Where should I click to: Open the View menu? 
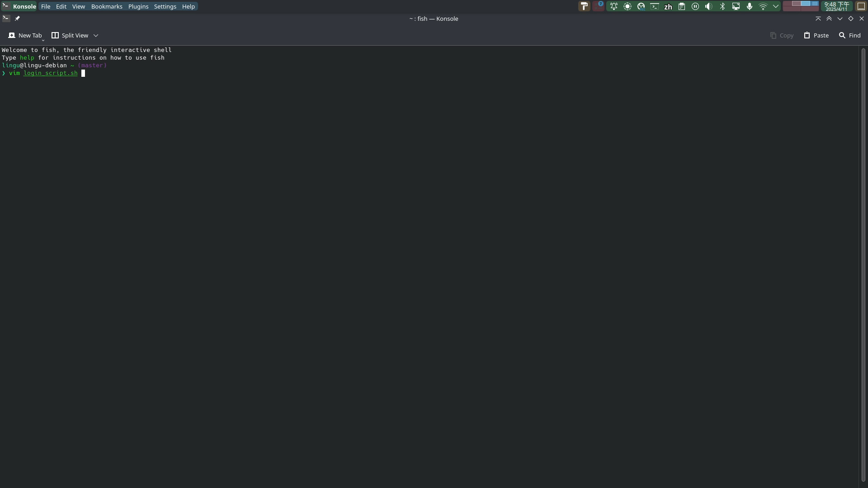[x=79, y=6]
